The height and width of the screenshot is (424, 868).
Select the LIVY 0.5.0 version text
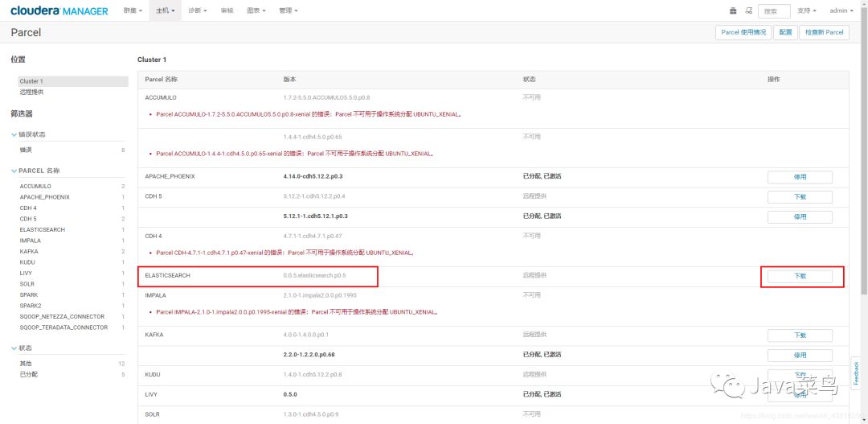[291, 394]
